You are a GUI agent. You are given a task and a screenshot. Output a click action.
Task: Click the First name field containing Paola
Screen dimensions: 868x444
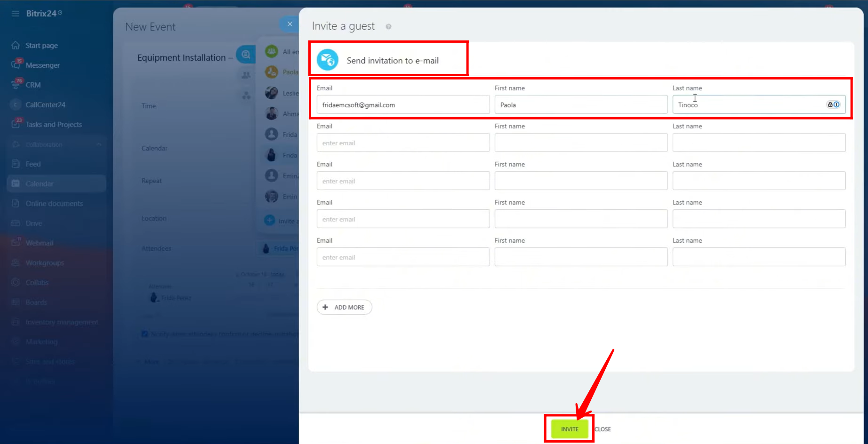pos(580,105)
